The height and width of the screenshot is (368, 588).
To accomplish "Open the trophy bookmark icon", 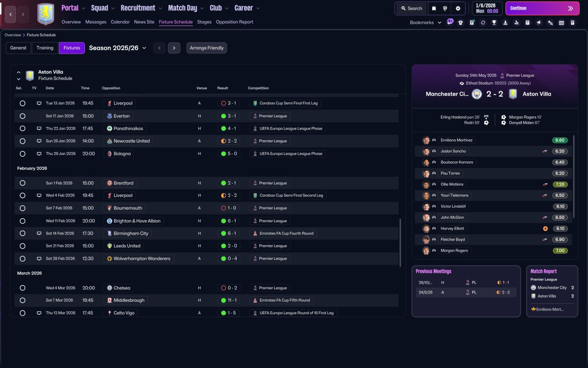I will (494, 23).
